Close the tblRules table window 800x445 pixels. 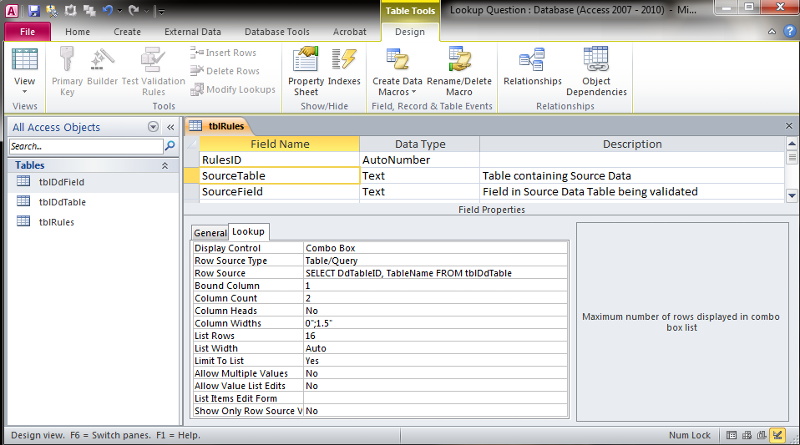pyautogui.click(x=789, y=126)
